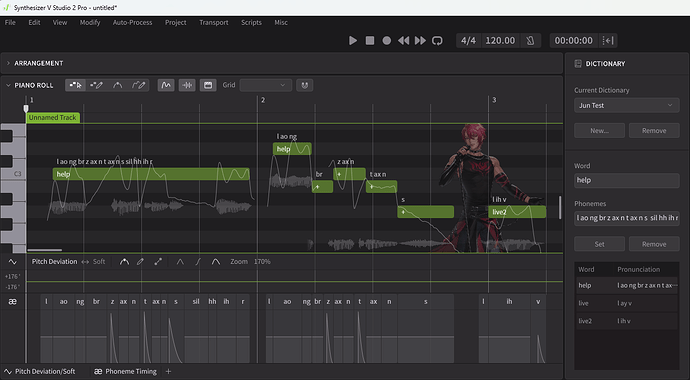Click the Zoom 170% value
Image resolution: width=690 pixels, height=380 pixels.
(262, 262)
